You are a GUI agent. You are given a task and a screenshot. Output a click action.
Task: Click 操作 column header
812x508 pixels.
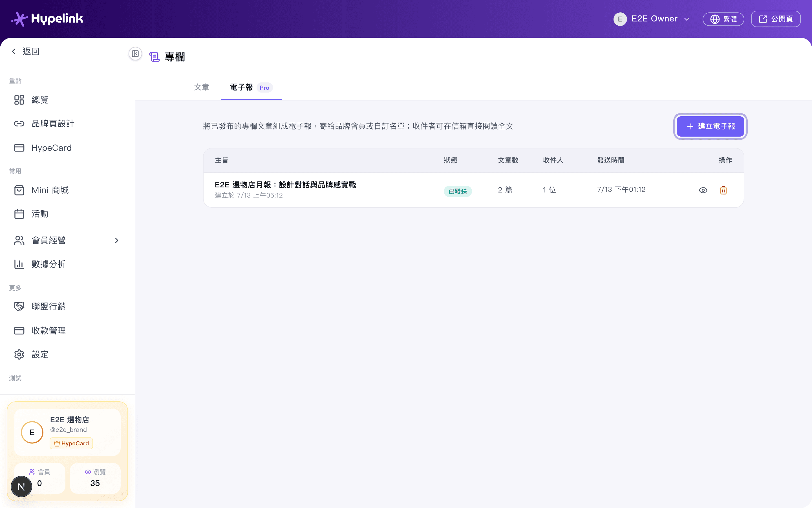[x=725, y=160]
